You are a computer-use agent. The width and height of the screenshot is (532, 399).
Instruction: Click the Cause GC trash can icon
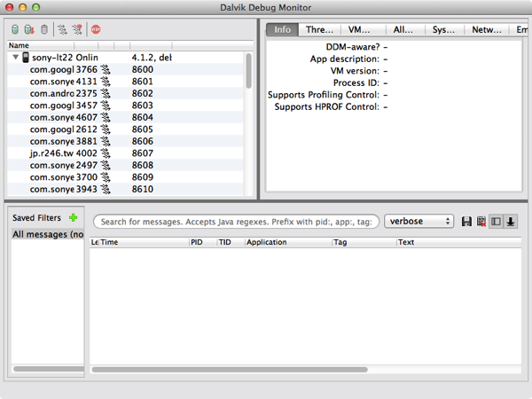44,29
